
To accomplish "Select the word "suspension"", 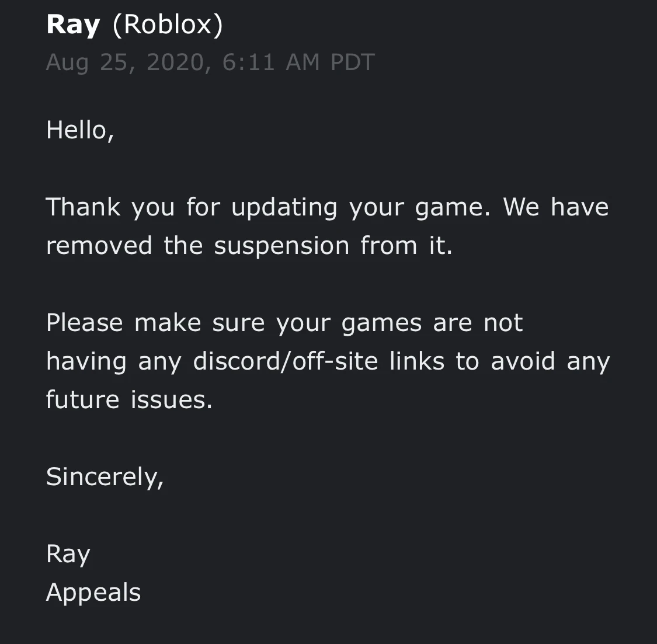I will coord(281,246).
